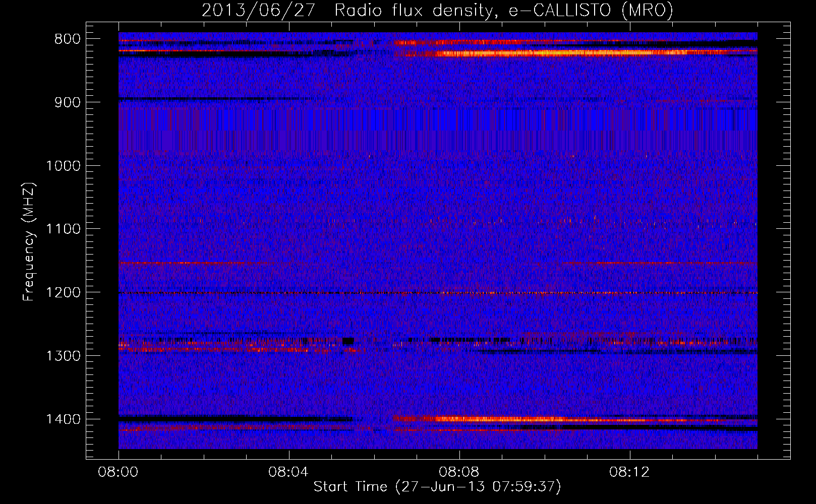Image resolution: width=816 pixels, height=504 pixels.
Task: Select the 1300 frequency axis label
Action: coord(63,356)
